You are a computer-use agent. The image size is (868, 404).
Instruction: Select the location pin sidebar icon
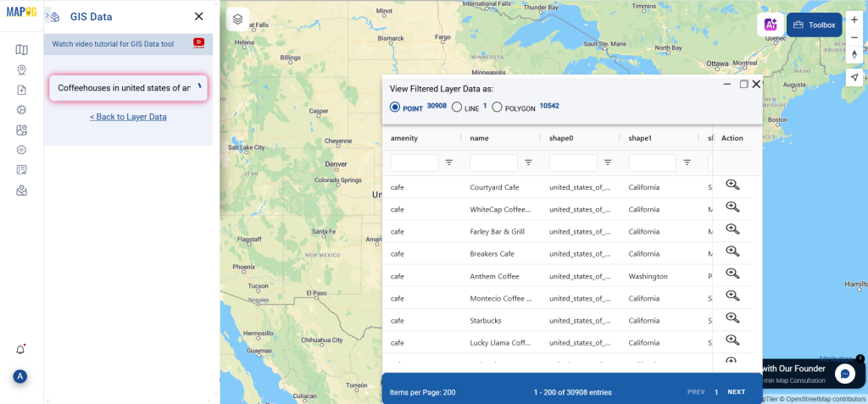(x=21, y=69)
